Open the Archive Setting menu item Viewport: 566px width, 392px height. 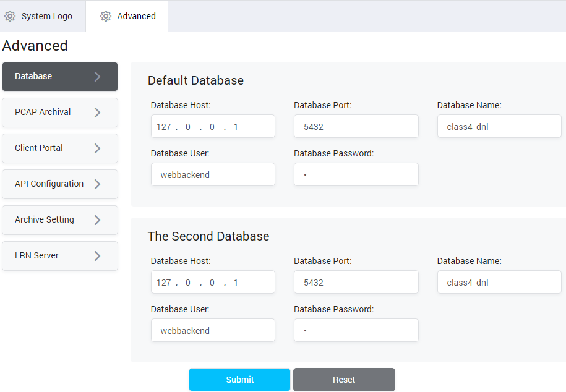[x=45, y=220]
